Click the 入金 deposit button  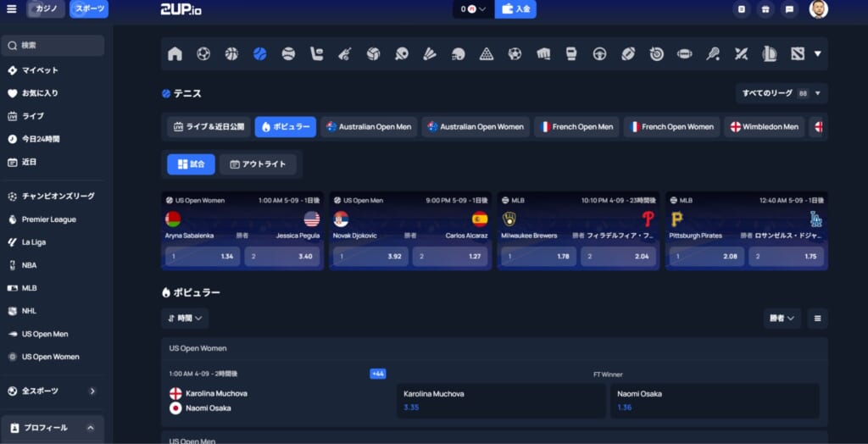click(515, 9)
